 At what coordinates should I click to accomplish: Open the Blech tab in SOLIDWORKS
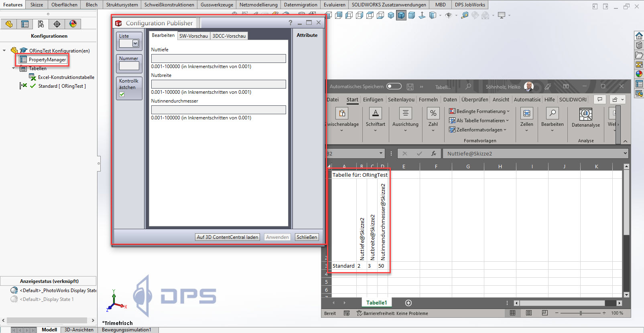[91, 5]
